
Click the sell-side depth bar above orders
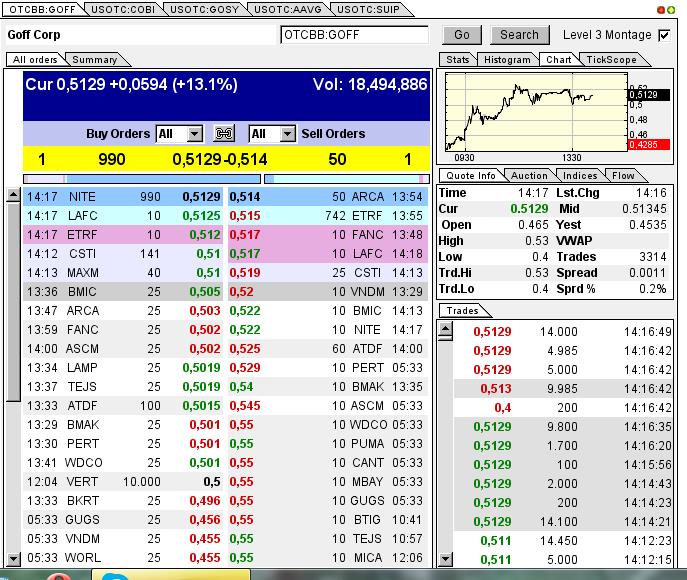[347, 179]
